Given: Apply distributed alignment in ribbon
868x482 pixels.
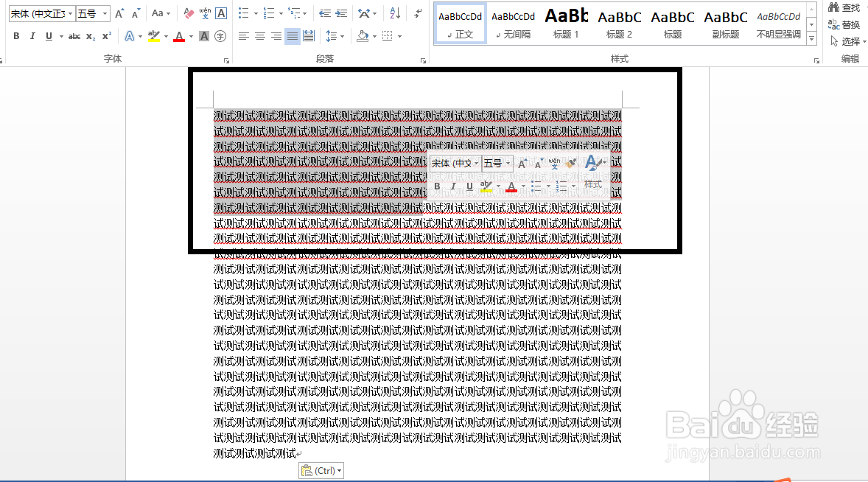Looking at the screenshot, I should pos(308,37).
